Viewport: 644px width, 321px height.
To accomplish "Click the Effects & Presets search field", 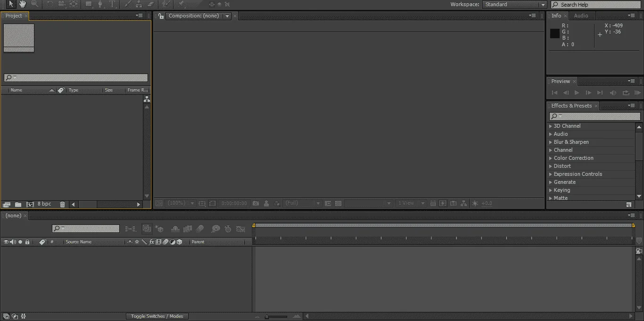I will click(595, 116).
